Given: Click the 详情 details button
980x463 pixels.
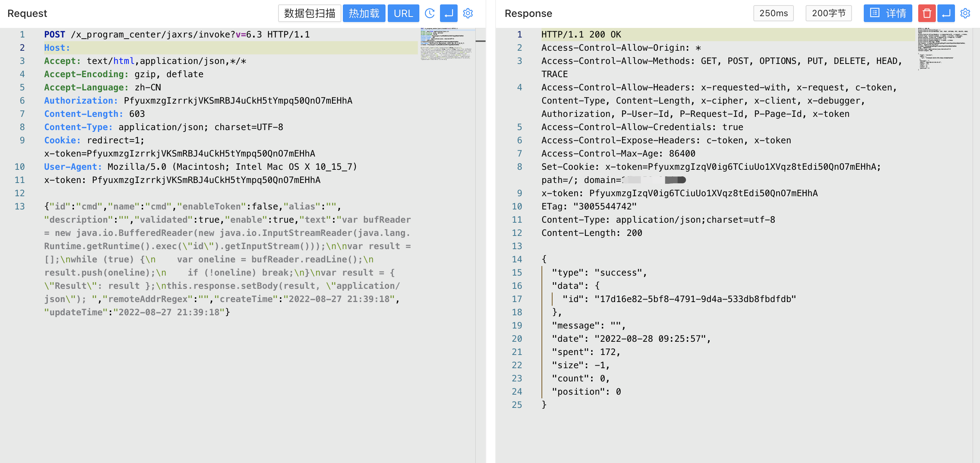Looking at the screenshot, I should [888, 13].
